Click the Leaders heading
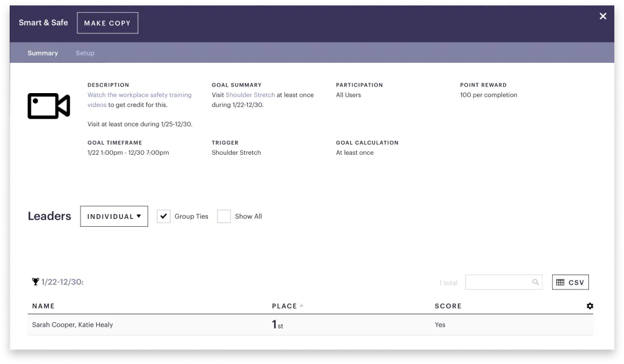Viewport: 624px width, 364px height. (x=50, y=216)
